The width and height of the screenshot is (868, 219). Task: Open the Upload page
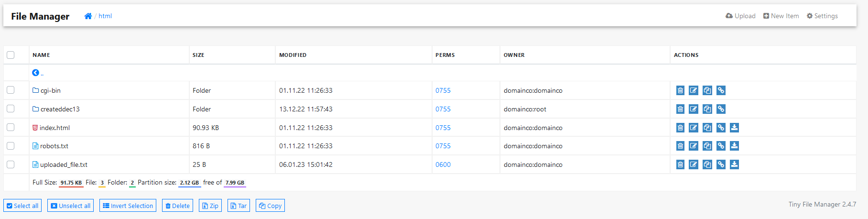[740, 16]
